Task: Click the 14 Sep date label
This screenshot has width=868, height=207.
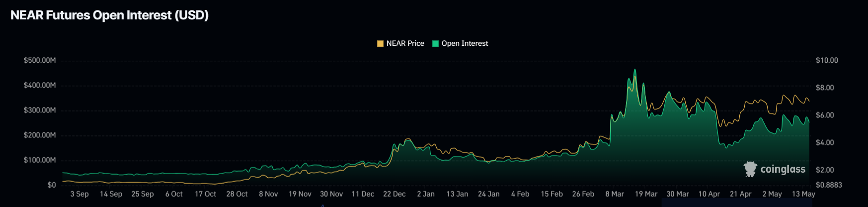Action: tap(111, 194)
